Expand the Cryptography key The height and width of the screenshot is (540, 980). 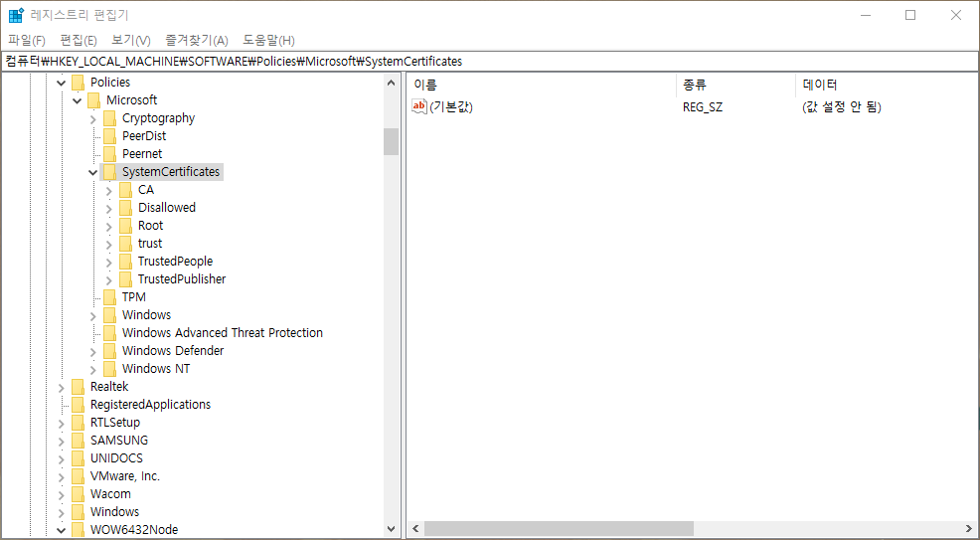point(93,118)
